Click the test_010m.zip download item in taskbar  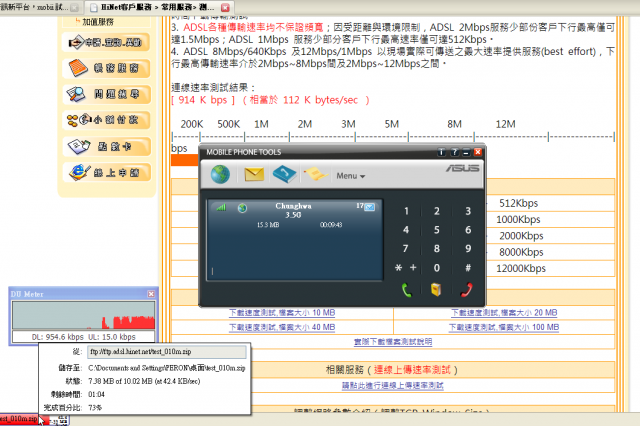[x=24, y=419]
